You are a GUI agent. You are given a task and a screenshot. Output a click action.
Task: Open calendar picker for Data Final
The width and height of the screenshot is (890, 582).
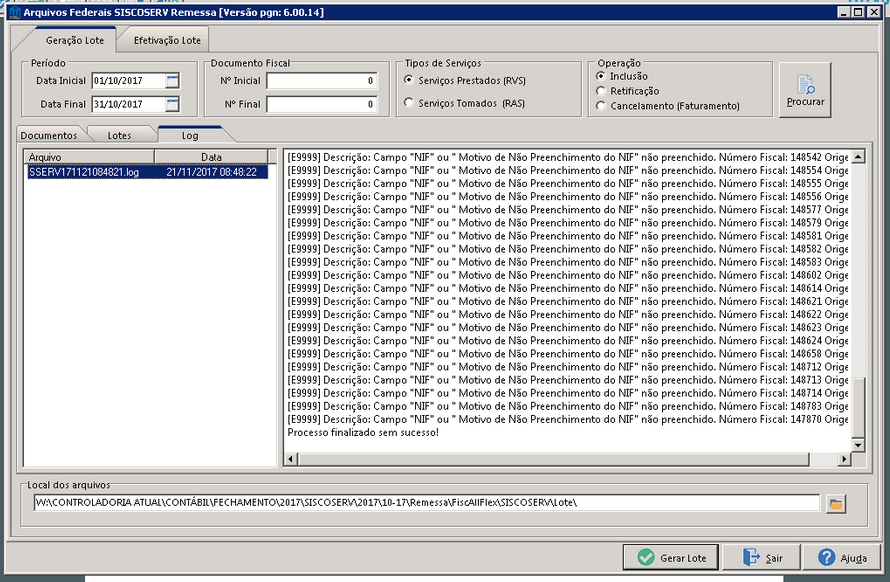pos(173,104)
